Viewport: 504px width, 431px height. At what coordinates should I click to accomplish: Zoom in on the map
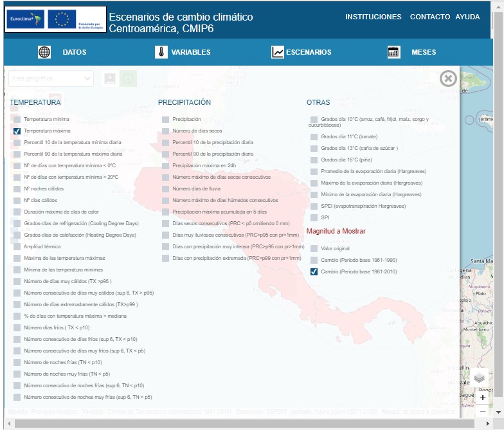pyautogui.click(x=483, y=398)
